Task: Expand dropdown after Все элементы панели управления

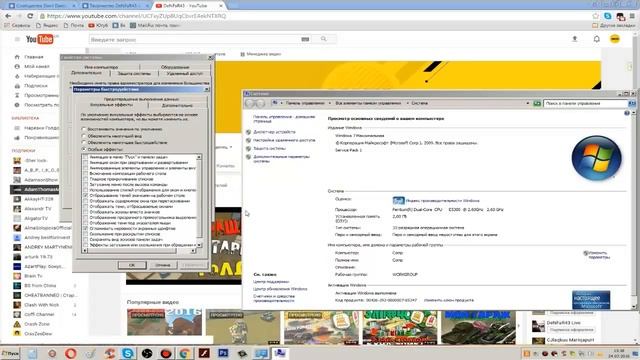Action: (407, 103)
